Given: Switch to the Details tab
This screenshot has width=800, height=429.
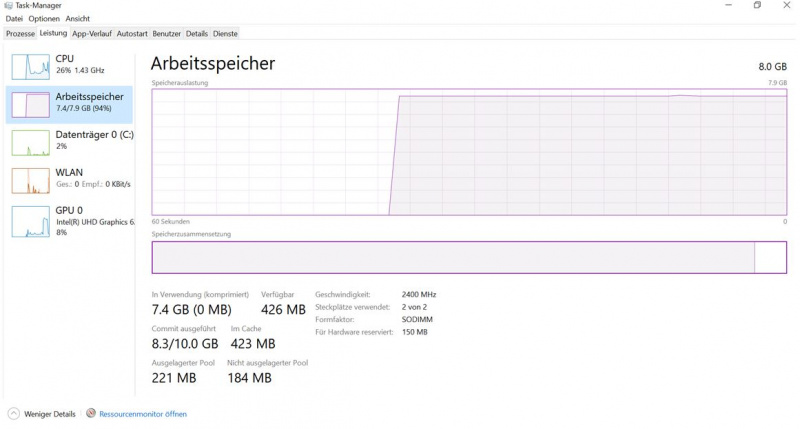Looking at the screenshot, I should 196,33.
